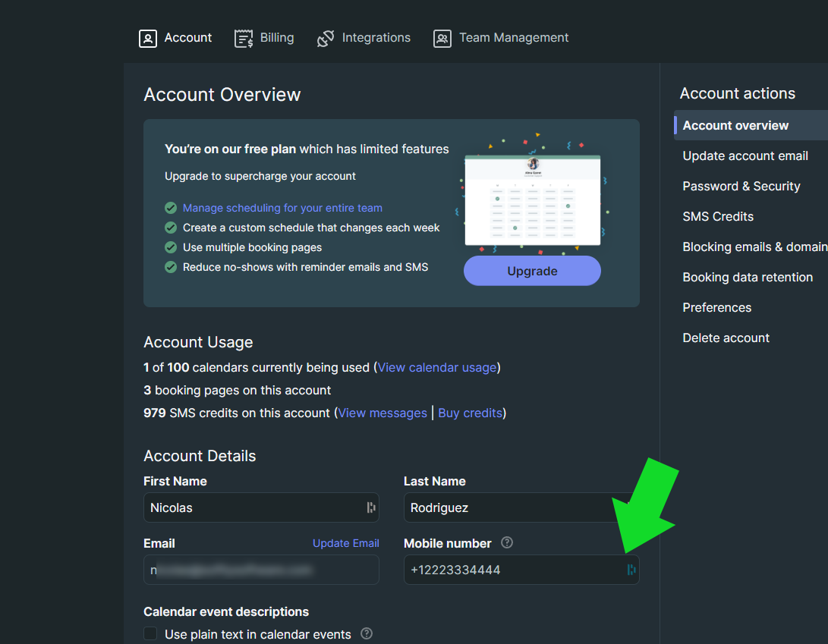The image size is (828, 644).
Task: Focus the First Name field
Action: (x=261, y=507)
